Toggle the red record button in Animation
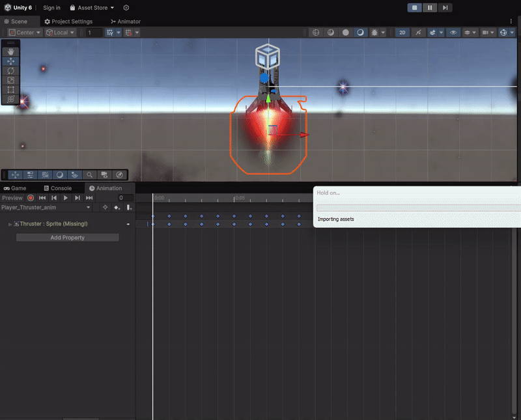Image resolution: width=521 pixels, height=420 pixels. (x=30, y=198)
